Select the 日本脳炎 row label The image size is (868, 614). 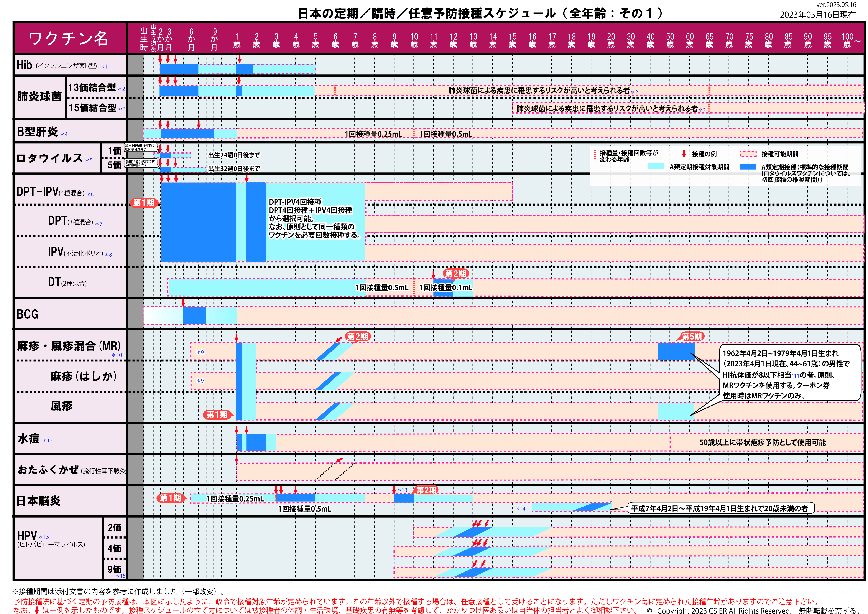pyautogui.click(x=39, y=501)
